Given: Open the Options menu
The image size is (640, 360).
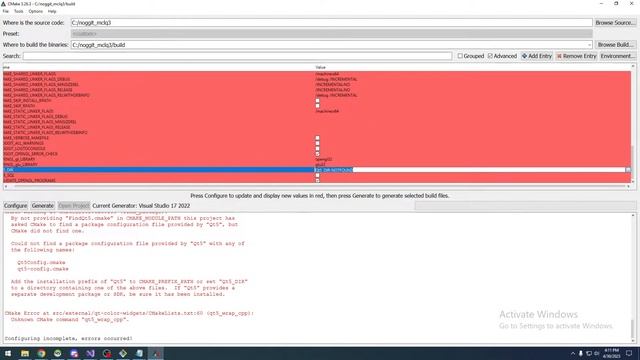Looking at the screenshot, I should tap(36, 11).
